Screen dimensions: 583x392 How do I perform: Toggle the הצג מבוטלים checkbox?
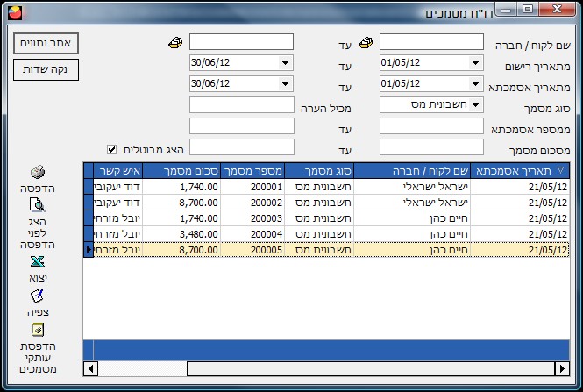[x=111, y=147]
